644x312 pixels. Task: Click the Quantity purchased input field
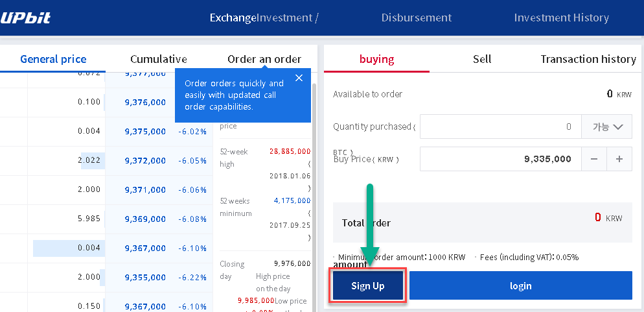[x=500, y=126]
